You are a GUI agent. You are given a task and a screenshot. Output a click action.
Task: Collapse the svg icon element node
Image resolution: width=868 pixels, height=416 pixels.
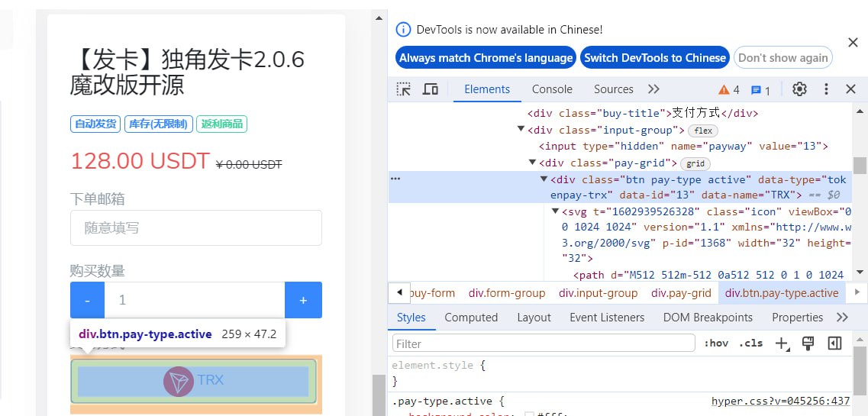point(555,211)
